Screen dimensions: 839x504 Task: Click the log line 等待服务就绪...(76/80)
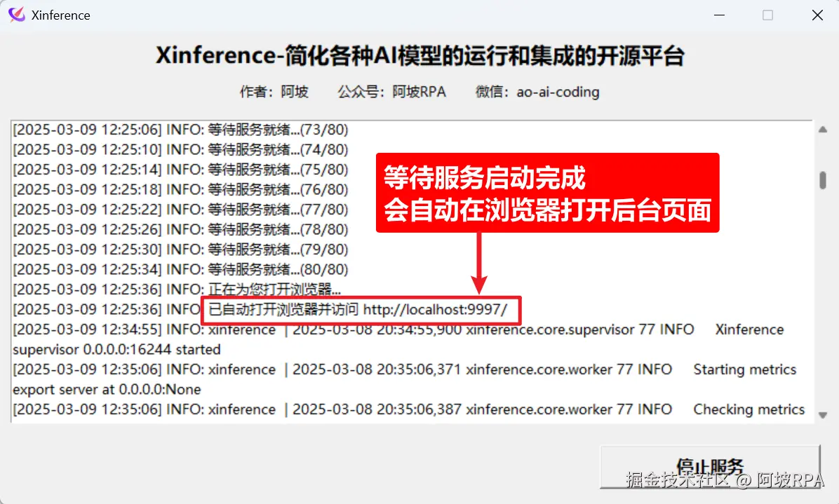[180, 190]
